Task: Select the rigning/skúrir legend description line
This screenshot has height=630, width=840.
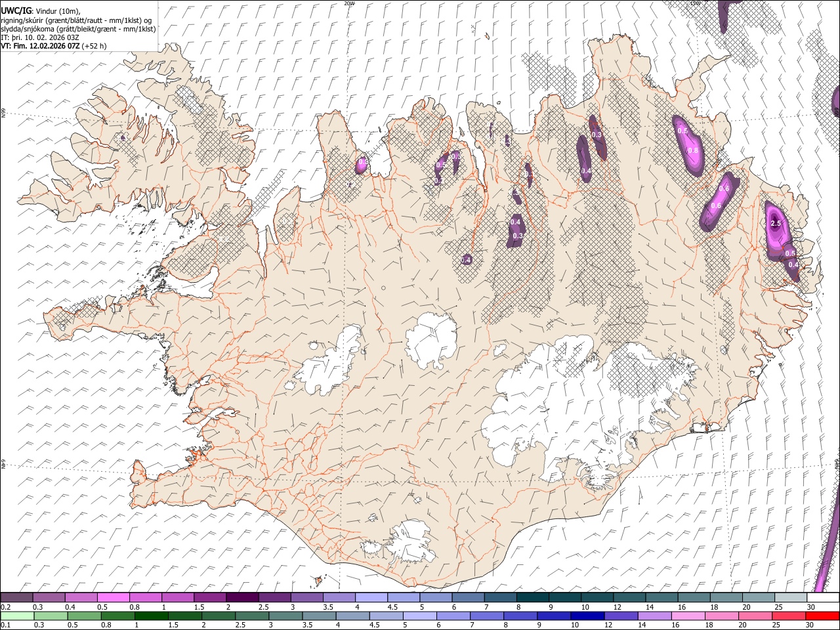Action: coord(76,20)
